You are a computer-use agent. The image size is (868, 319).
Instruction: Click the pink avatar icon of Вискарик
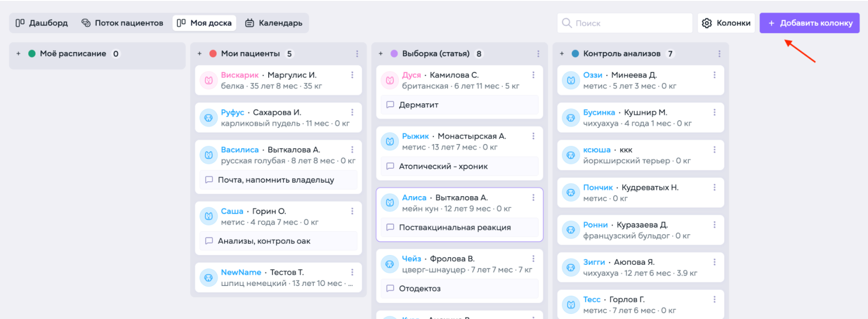209,81
